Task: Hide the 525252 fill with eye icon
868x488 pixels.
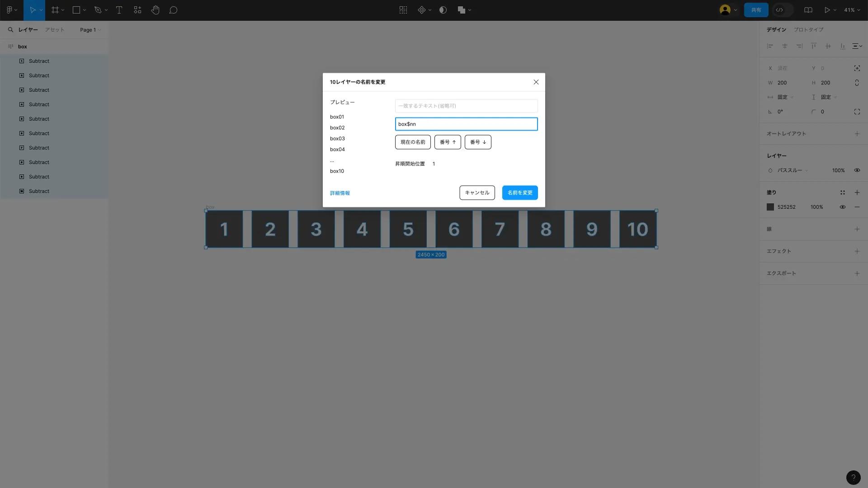Action: click(x=842, y=207)
